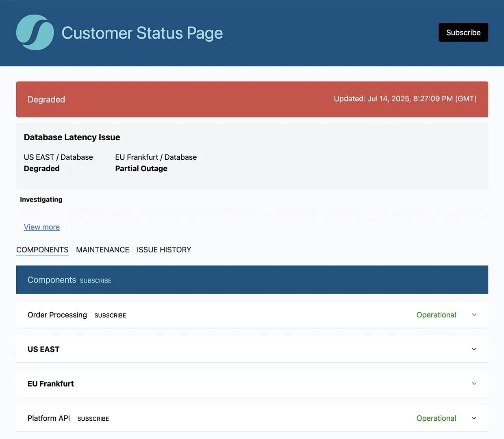Click the Operational status of Order Processing

(436, 315)
